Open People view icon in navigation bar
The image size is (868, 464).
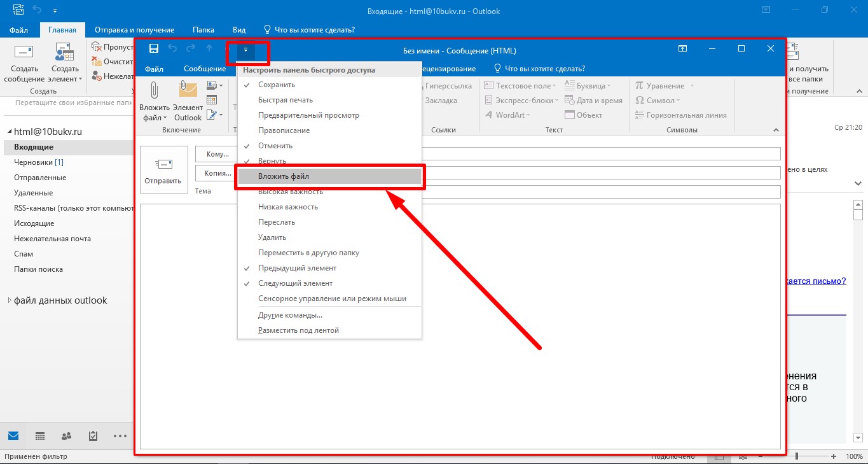tap(66, 436)
